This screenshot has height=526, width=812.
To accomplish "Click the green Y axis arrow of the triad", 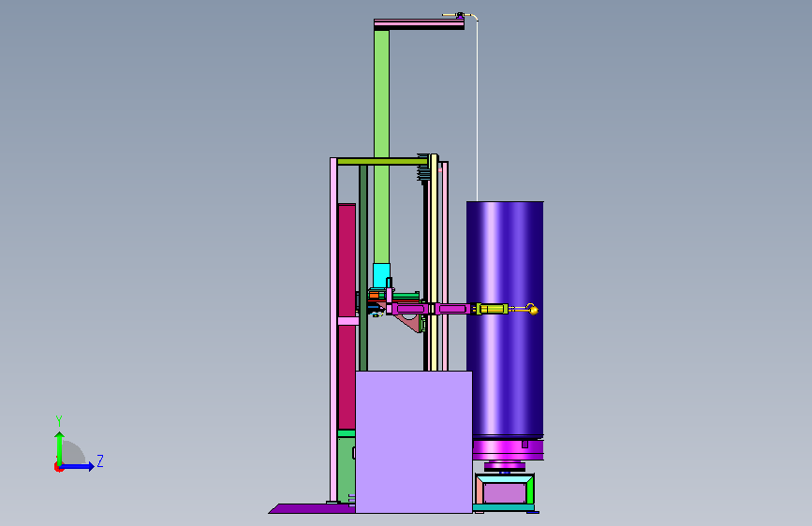I will pos(60,447).
